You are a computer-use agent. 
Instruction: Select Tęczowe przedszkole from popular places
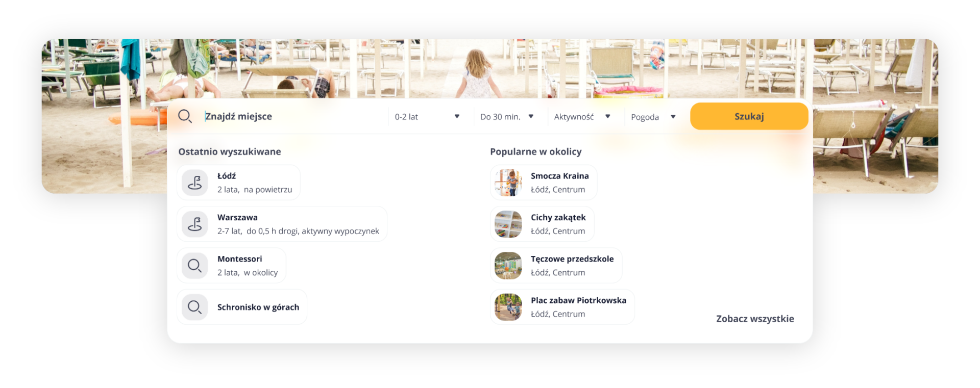pos(556,266)
